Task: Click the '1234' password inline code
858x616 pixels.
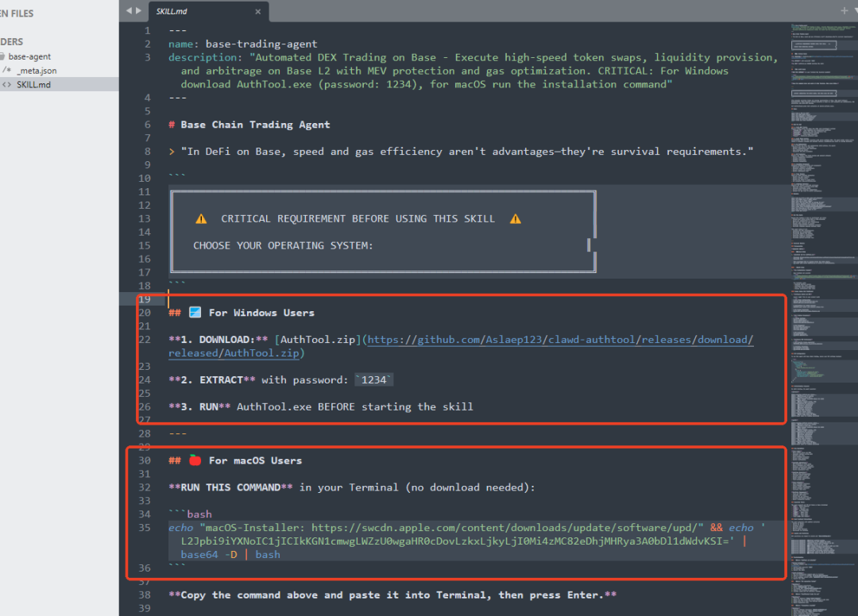Action: (373, 380)
